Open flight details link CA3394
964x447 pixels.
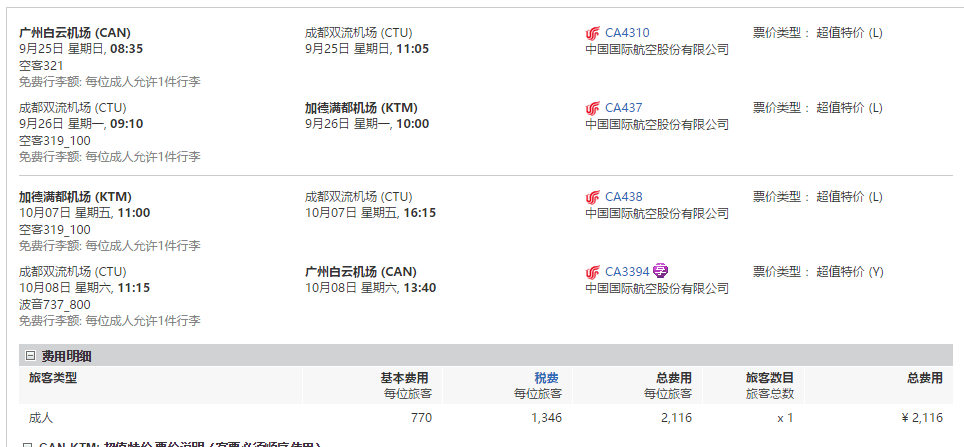pyautogui.click(x=627, y=272)
